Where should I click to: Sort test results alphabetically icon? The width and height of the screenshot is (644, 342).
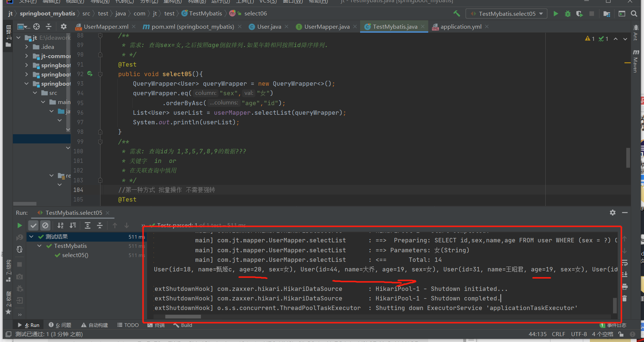[x=60, y=225]
